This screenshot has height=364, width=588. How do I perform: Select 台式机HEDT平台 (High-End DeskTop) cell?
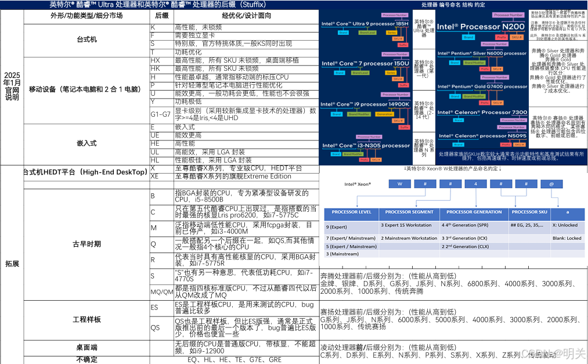[86, 172]
